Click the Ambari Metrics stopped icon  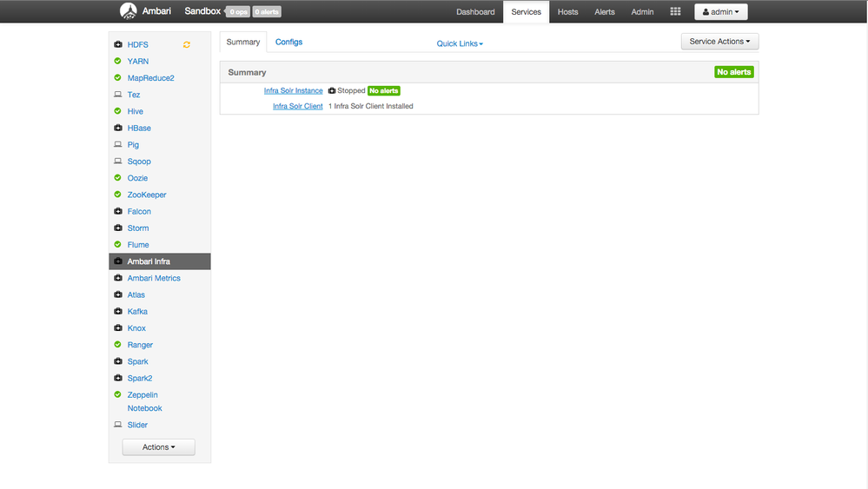click(118, 278)
